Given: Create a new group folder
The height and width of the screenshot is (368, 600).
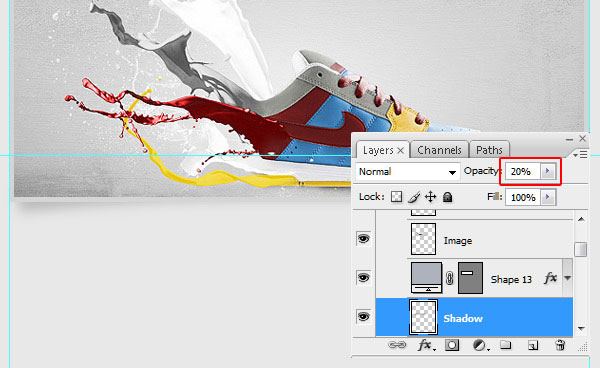Looking at the screenshot, I should (x=505, y=345).
